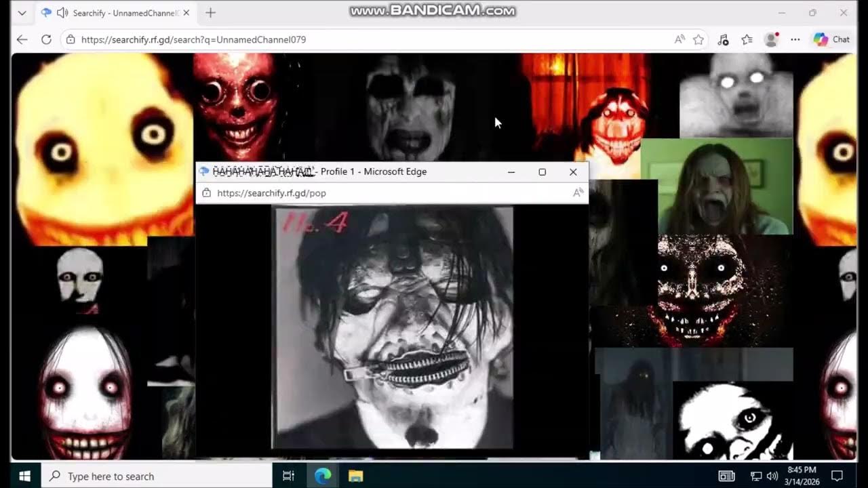Close the Searchify tab
Screen dimensions: 868x488
[x=186, y=13]
